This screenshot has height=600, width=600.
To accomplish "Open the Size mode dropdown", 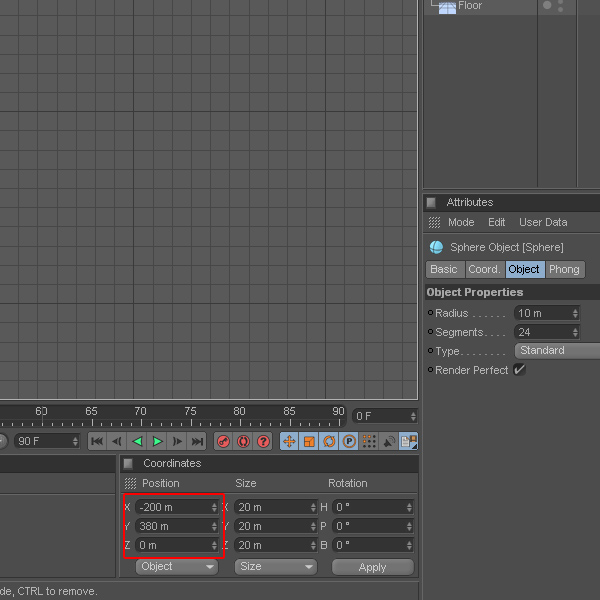I will (x=276, y=567).
